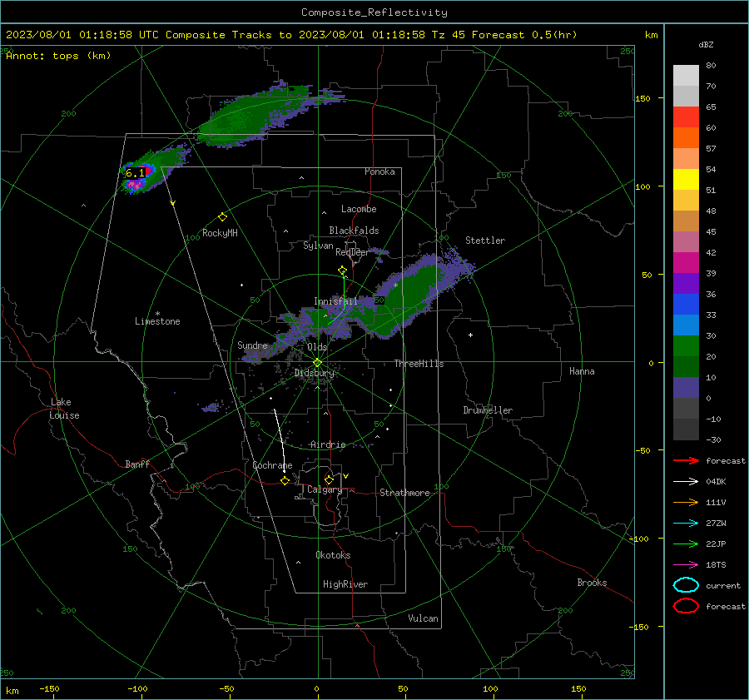Screen dimensions: 749x700
Task: Select the purple 36-39 dBZ swatch
Action: [686, 283]
